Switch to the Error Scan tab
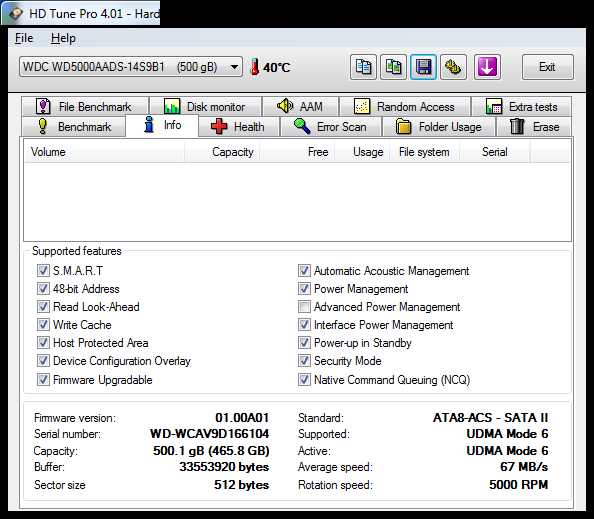Viewport: 594px width, 519px height. coord(331,127)
